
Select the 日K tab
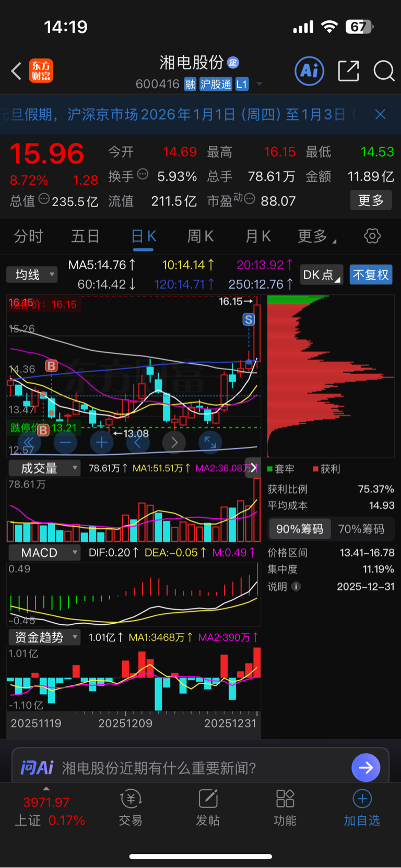(x=144, y=236)
